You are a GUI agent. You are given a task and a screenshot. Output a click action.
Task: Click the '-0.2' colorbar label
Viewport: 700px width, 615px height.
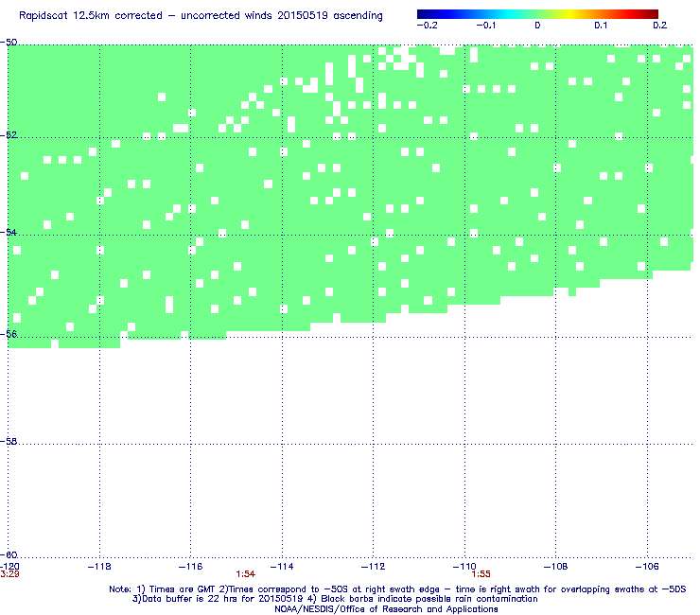[x=427, y=26]
